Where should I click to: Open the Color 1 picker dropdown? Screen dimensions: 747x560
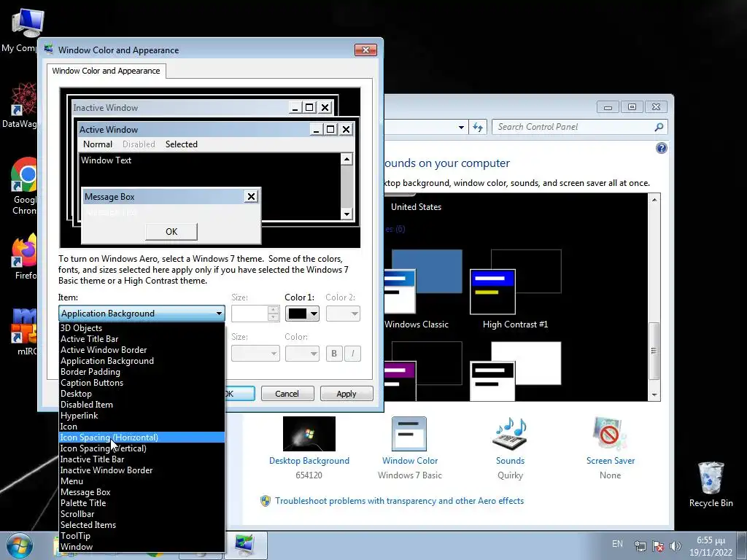[x=314, y=314]
